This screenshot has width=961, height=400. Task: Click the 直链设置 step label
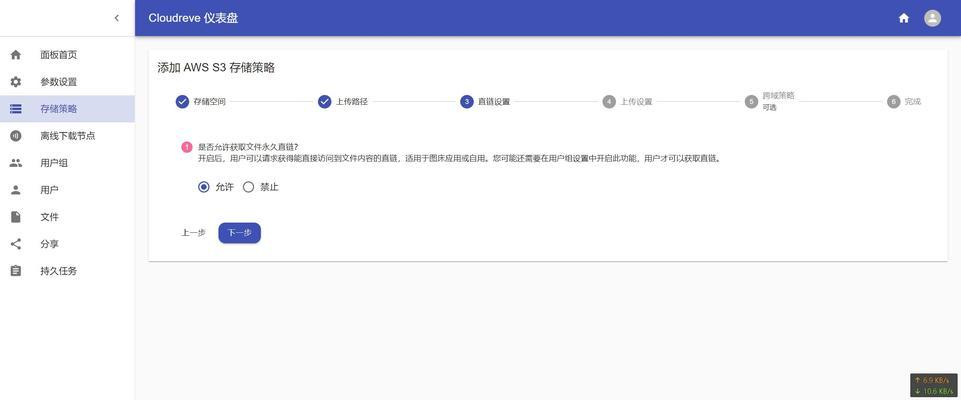click(494, 102)
